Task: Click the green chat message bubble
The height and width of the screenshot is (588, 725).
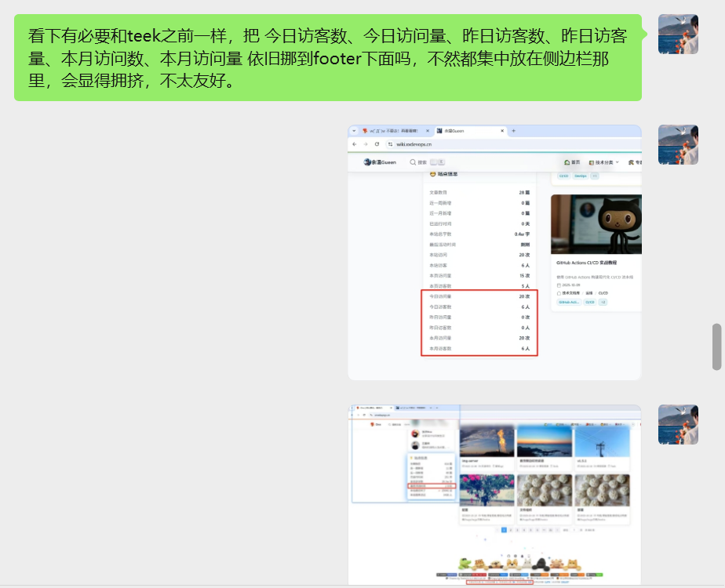Action: click(x=327, y=58)
